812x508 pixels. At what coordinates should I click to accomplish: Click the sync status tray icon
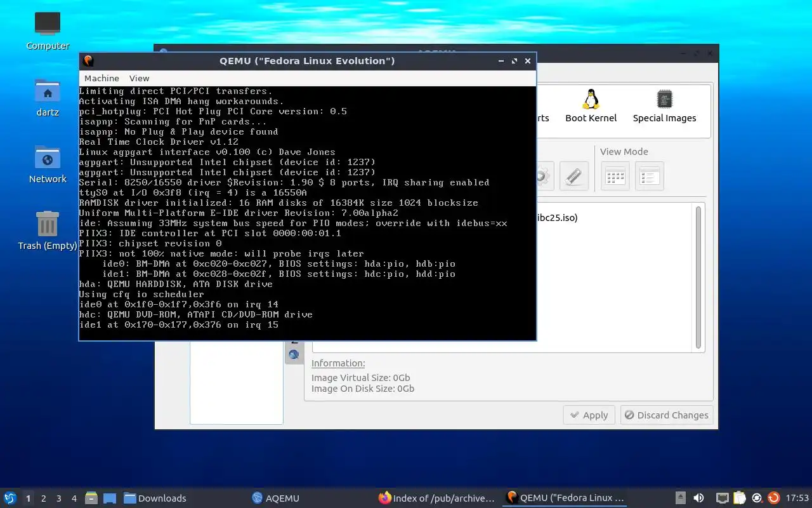(x=757, y=498)
